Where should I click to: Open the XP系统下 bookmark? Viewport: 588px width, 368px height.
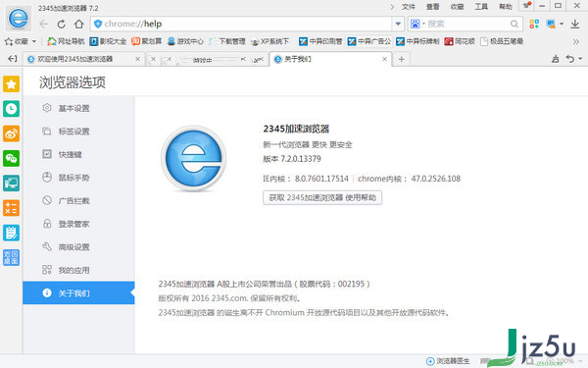pyautogui.click(x=270, y=41)
